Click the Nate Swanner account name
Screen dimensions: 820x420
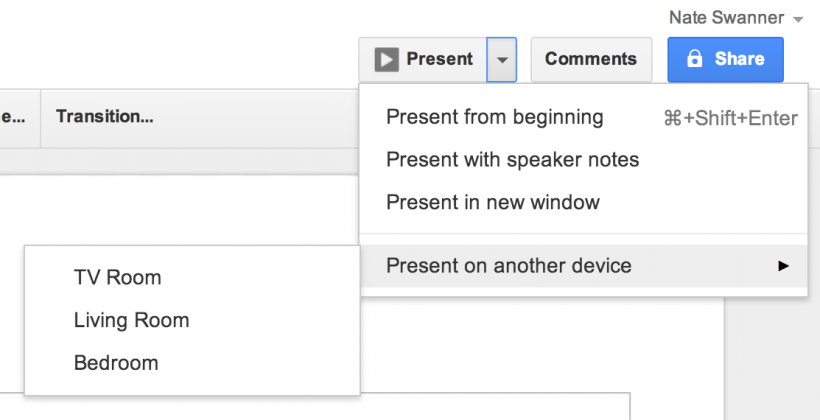(726, 18)
